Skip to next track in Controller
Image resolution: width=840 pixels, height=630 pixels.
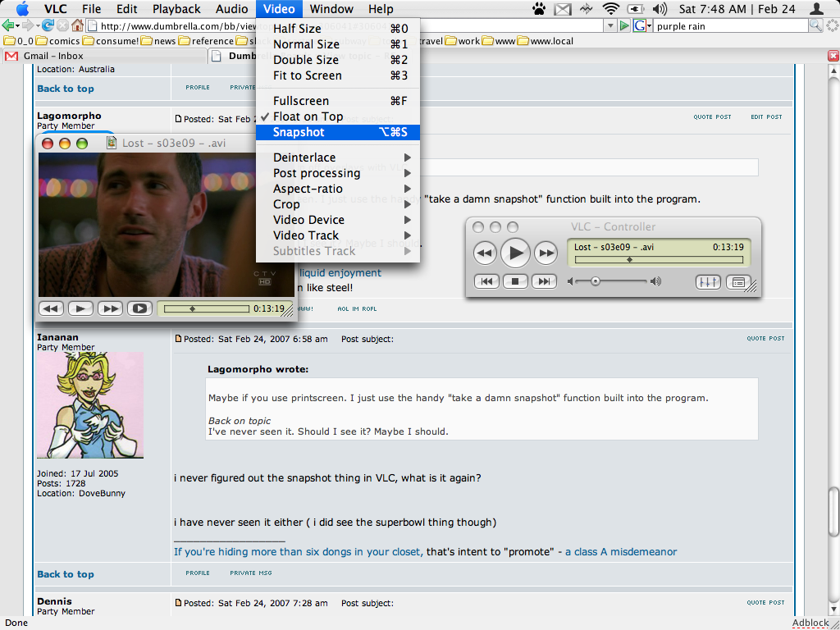click(x=544, y=281)
